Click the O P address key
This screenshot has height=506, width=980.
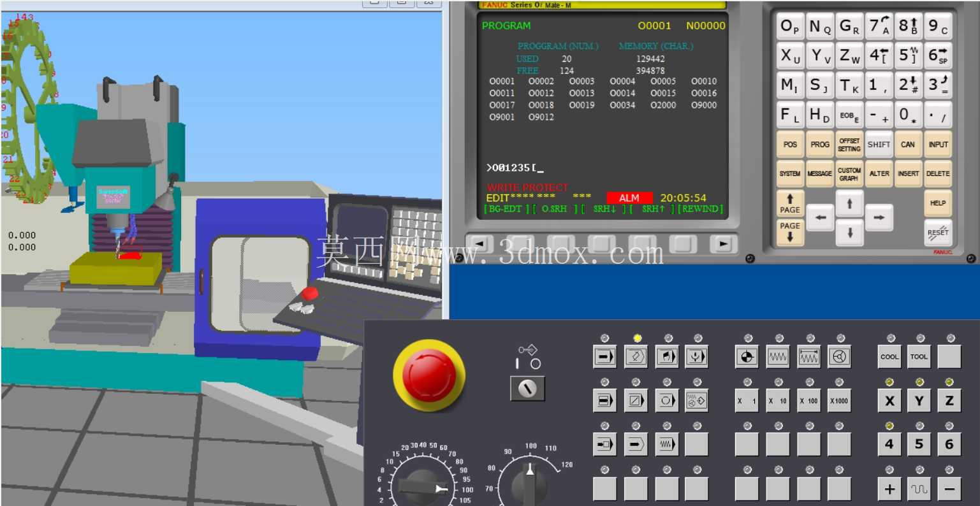[790, 27]
